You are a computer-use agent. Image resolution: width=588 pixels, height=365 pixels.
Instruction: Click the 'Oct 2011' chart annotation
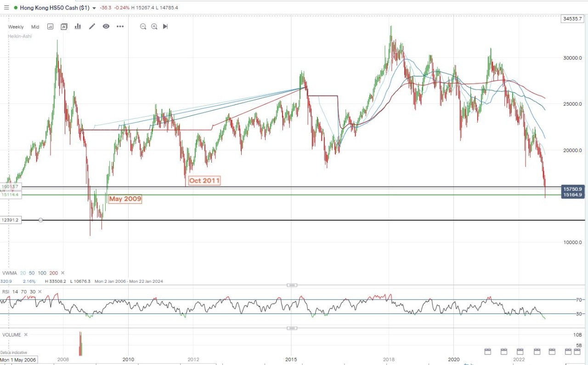point(204,180)
